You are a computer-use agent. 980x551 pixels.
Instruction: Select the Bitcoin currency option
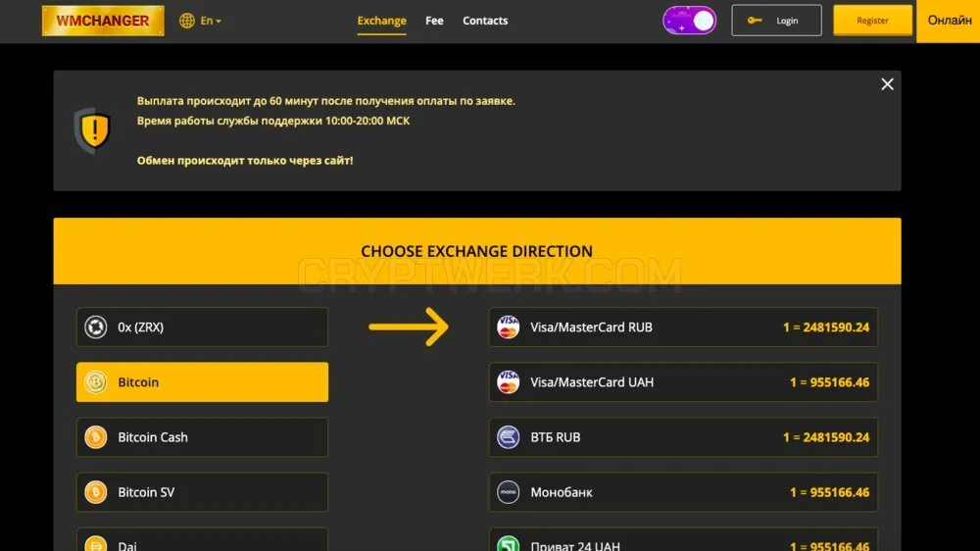203,382
